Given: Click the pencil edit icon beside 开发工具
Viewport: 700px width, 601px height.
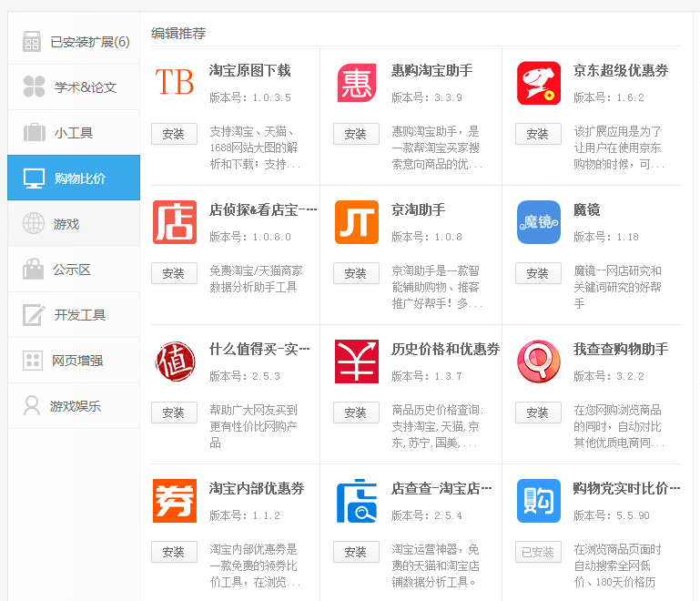Looking at the screenshot, I should click(34, 315).
